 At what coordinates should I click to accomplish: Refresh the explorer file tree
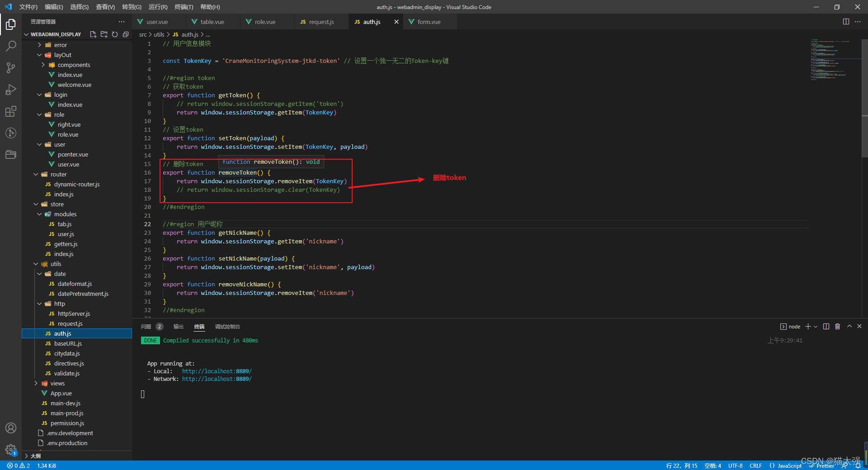tap(115, 34)
